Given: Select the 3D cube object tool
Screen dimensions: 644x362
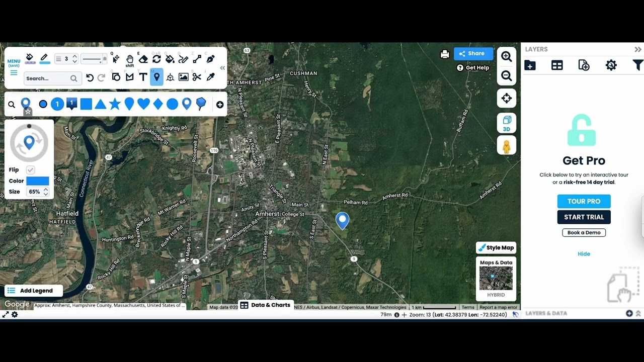Looking at the screenshot, I should 170,77.
